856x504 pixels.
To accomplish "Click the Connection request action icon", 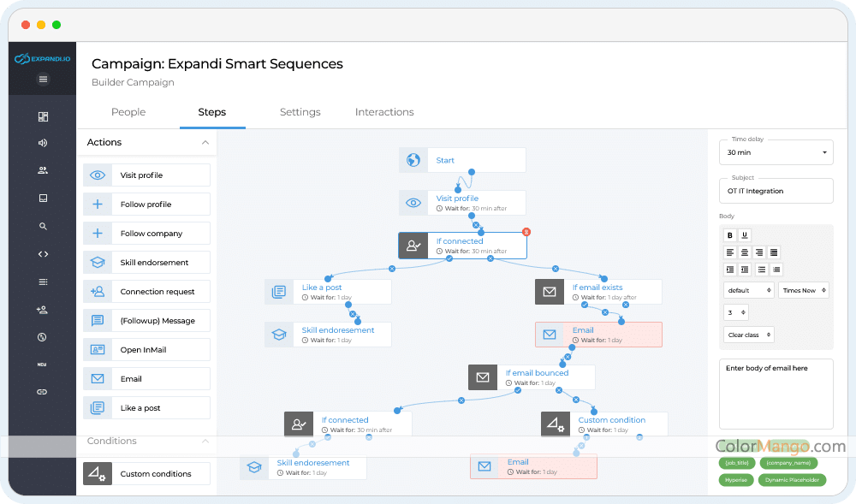I will pos(98,292).
